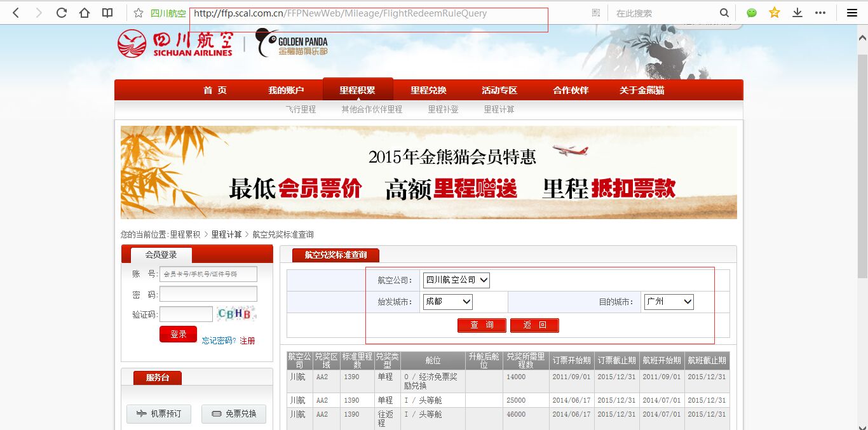Click the 2011/09/01 booking start date cell
This screenshot has width=868, height=430.
click(571, 381)
